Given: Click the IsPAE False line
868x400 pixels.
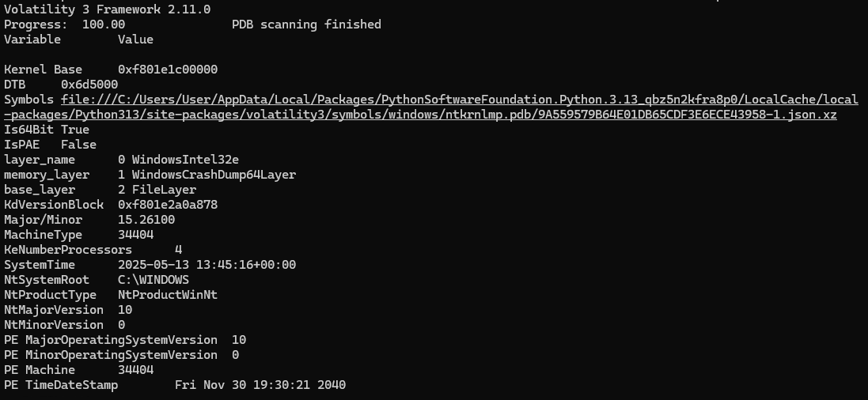Looking at the screenshot, I should click(x=51, y=145).
